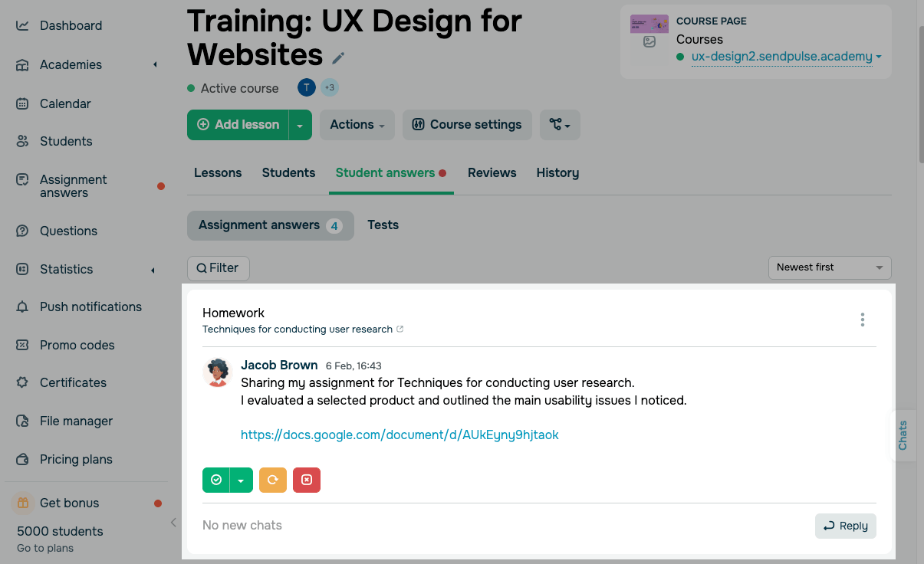Open the Google Docs assignment link
The width and height of the screenshot is (924, 564).
click(x=400, y=435)
